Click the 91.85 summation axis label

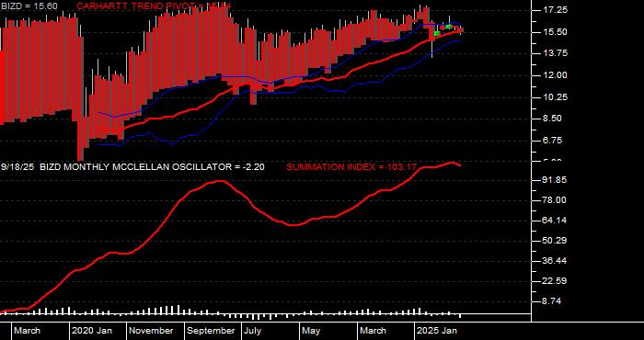[555, 180]
